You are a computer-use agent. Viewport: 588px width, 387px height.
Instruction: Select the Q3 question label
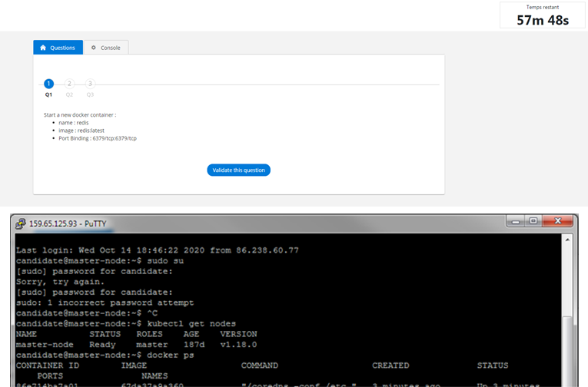pos(90,94)
